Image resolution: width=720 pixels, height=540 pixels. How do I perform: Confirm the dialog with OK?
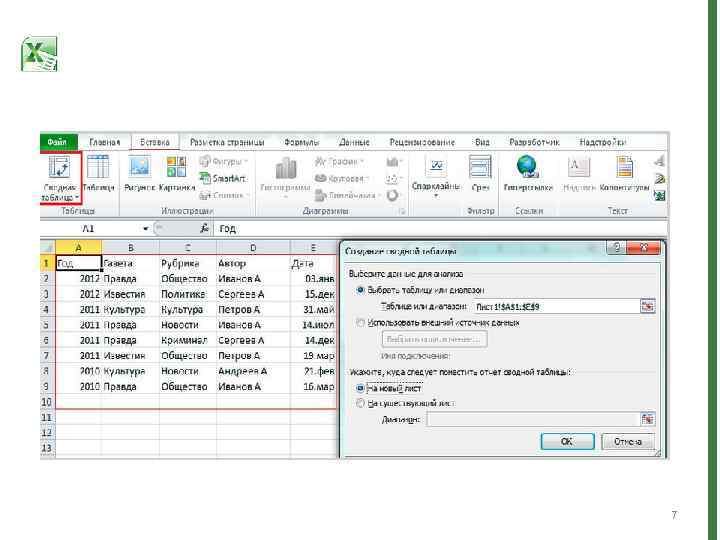(567, 441)
